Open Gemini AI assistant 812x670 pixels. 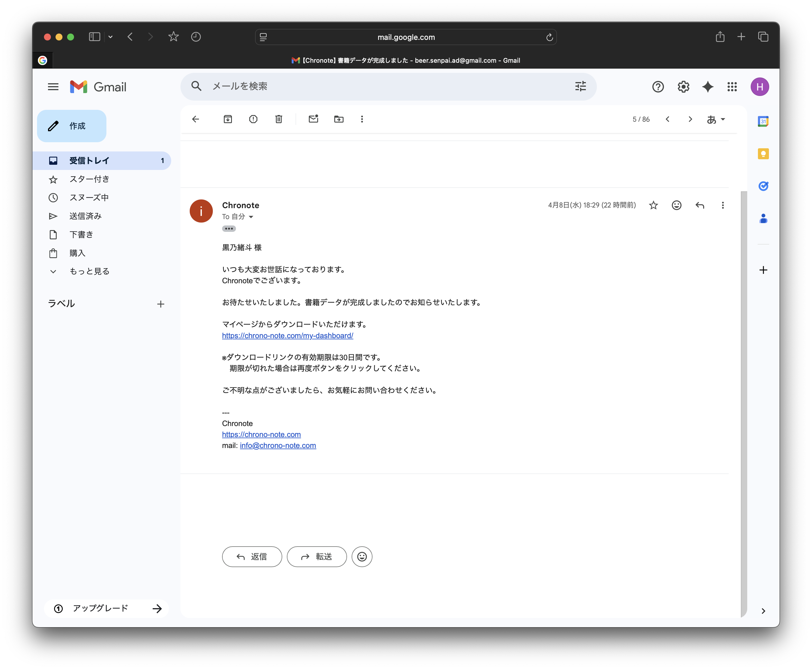coord(707,87)
